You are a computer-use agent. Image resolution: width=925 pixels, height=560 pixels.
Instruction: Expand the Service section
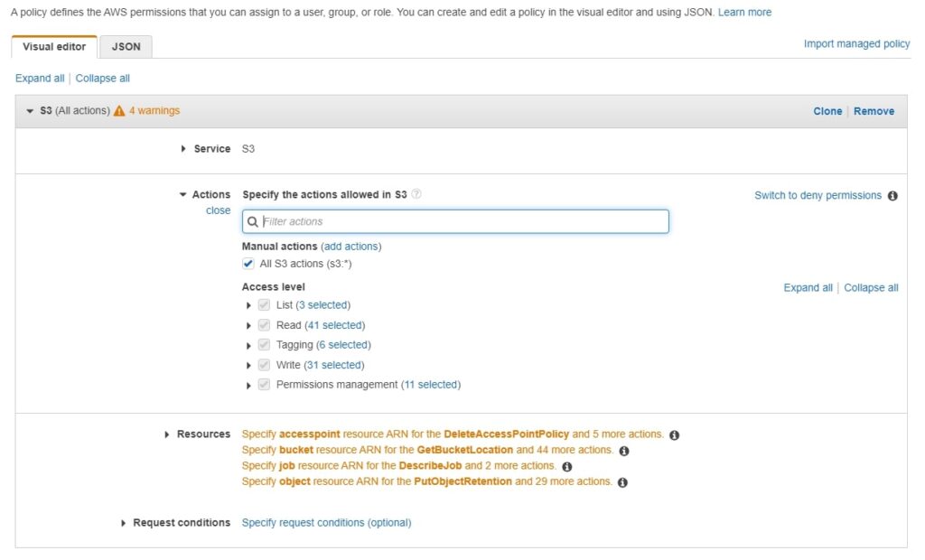[x=183, y=148]
